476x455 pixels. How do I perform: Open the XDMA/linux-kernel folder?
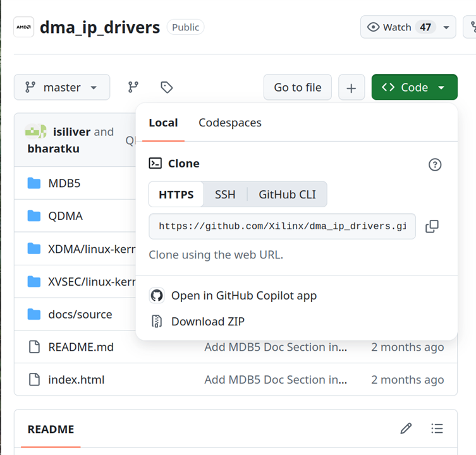click(92, 248)
